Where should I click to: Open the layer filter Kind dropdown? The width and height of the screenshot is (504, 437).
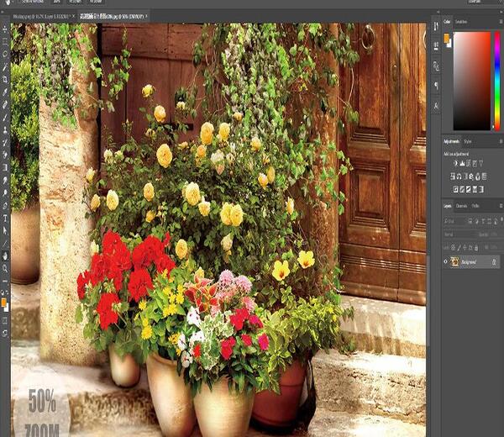pyautogui.click(x=454, y=221)
